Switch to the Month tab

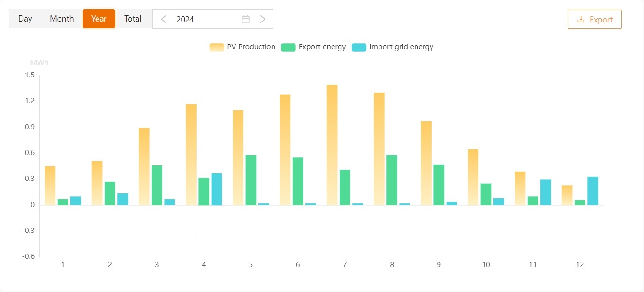62,19
